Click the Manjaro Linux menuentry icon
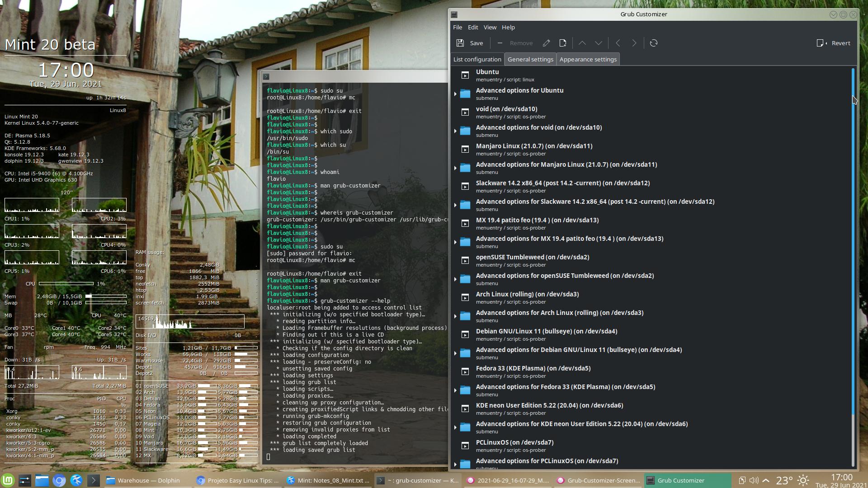The width and height of the screenshot is (868, 488). [465, 149]
